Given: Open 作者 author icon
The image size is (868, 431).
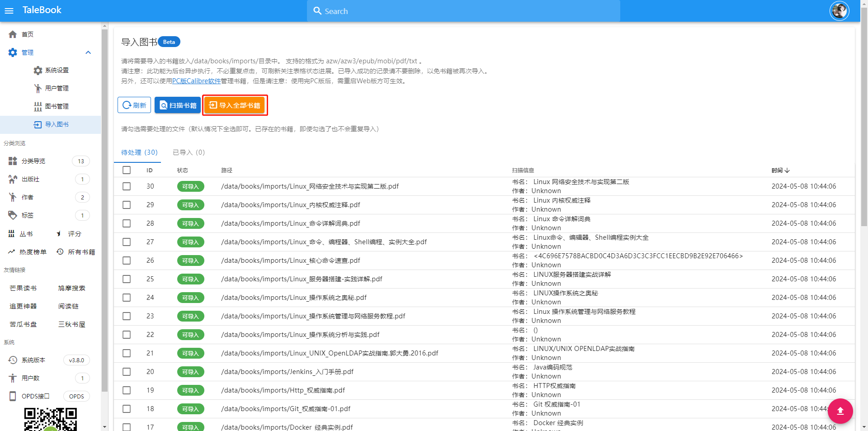Looking at the screenshot, I should click(13, 197).
